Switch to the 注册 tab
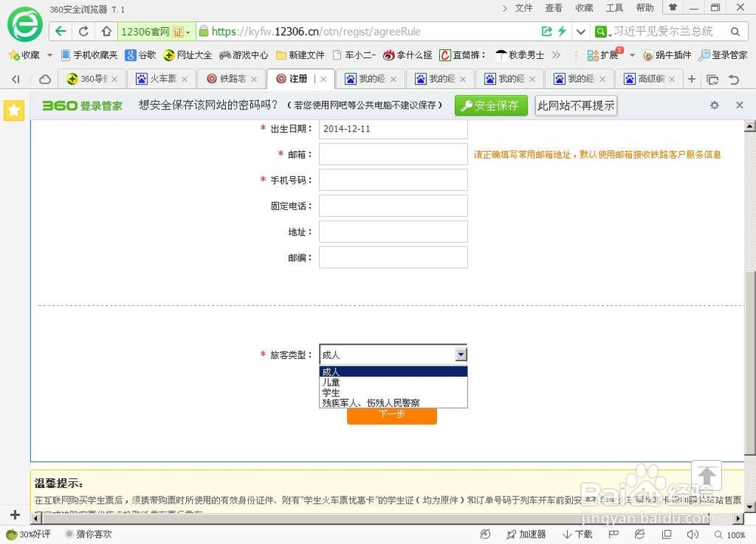This screenshot has width=756, height=544. (x=297, y=78)
